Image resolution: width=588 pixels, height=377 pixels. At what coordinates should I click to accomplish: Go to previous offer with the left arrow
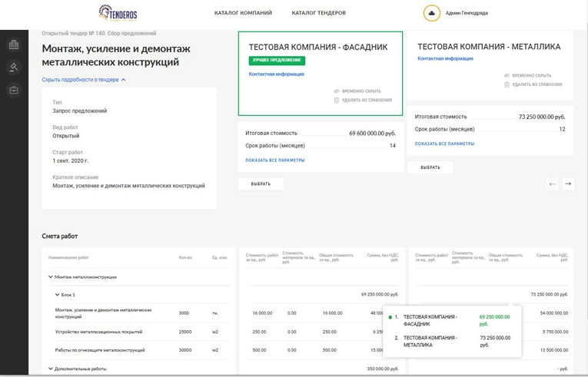pos(552,184)
